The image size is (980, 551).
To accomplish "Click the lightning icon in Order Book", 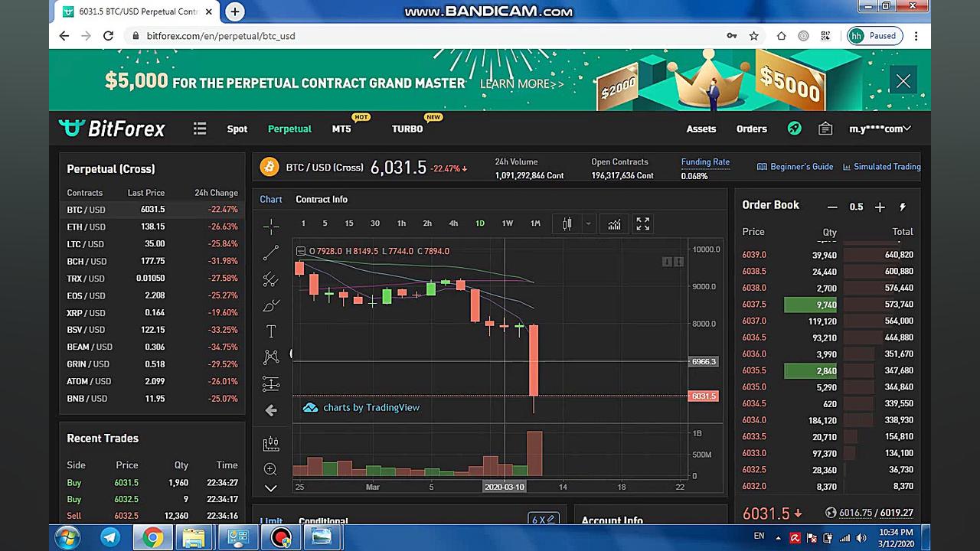I will tap(903, 207).
